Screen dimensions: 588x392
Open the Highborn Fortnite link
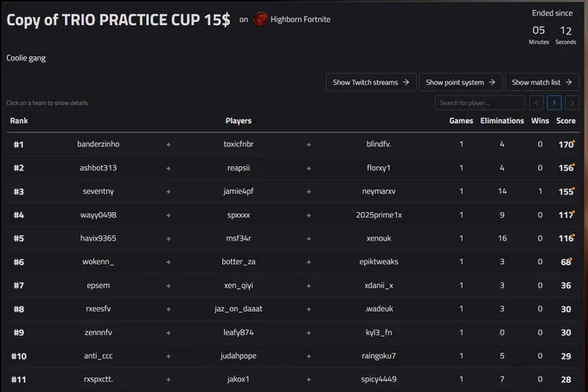(300, 20)
